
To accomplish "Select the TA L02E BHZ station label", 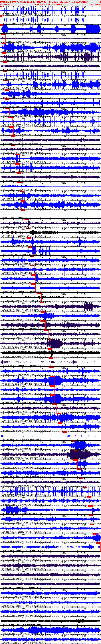I will 23,458.
